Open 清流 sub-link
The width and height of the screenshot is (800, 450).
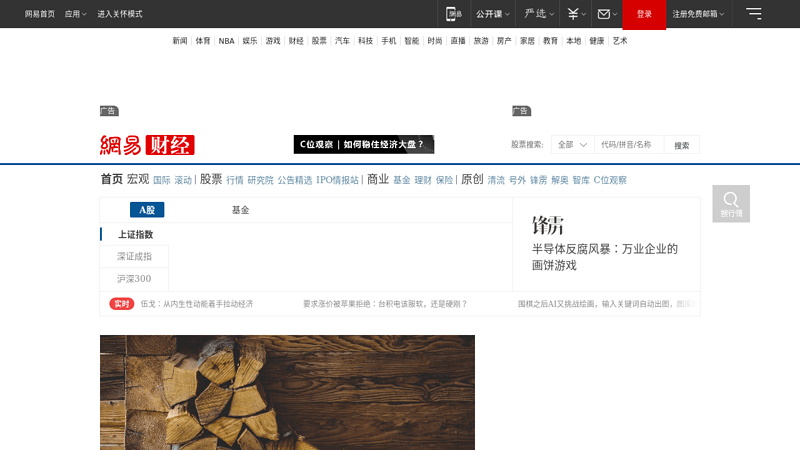(496, 180)
